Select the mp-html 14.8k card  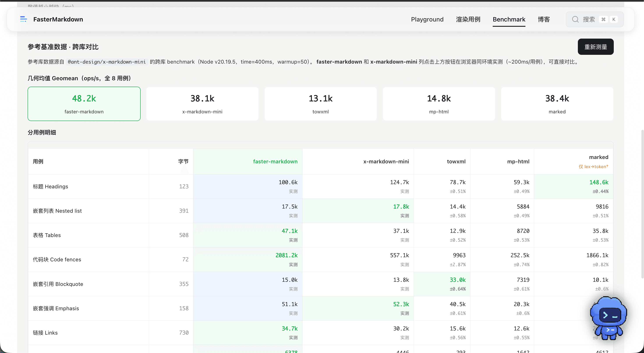tap(439, 104)
